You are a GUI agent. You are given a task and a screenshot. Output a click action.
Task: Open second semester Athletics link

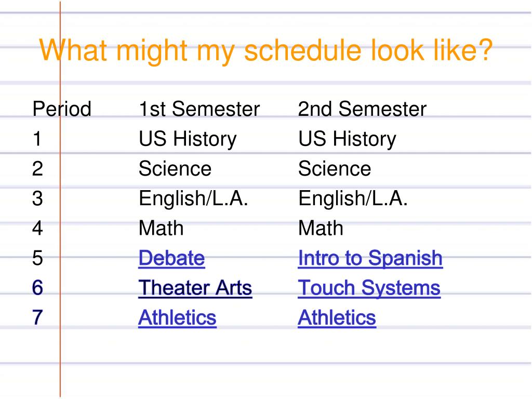(x=337, y=318)
